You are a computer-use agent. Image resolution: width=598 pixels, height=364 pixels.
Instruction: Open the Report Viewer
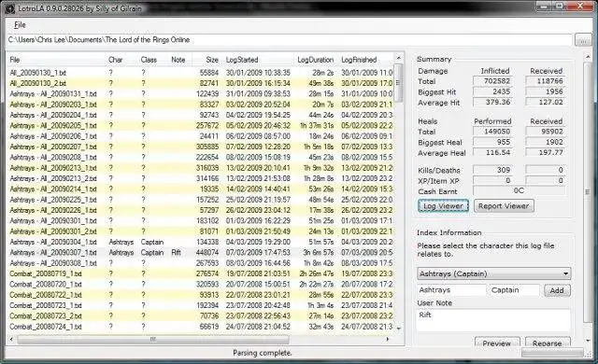[504, 206]
